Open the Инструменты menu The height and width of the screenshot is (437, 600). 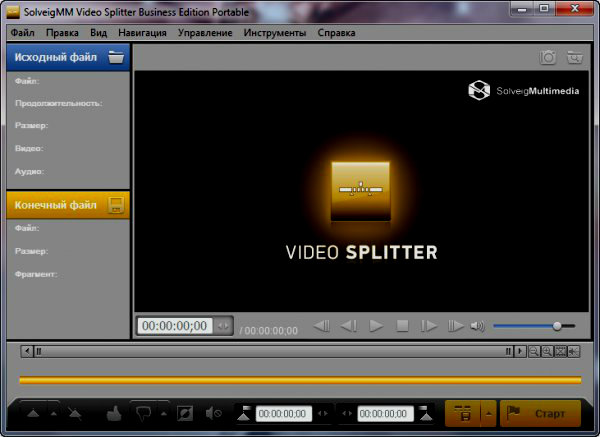tap(275, 33)
